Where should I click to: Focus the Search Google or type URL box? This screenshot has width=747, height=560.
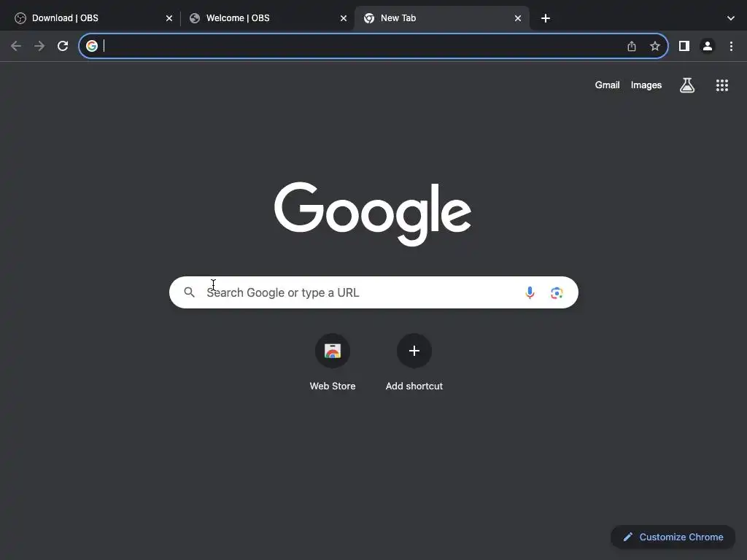pyautogui.click(x=374, y=292)
